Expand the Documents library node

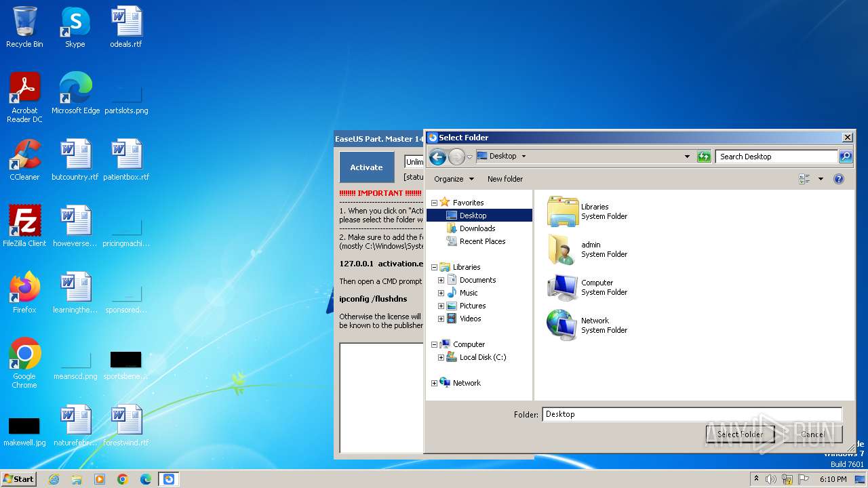(441, 280)
